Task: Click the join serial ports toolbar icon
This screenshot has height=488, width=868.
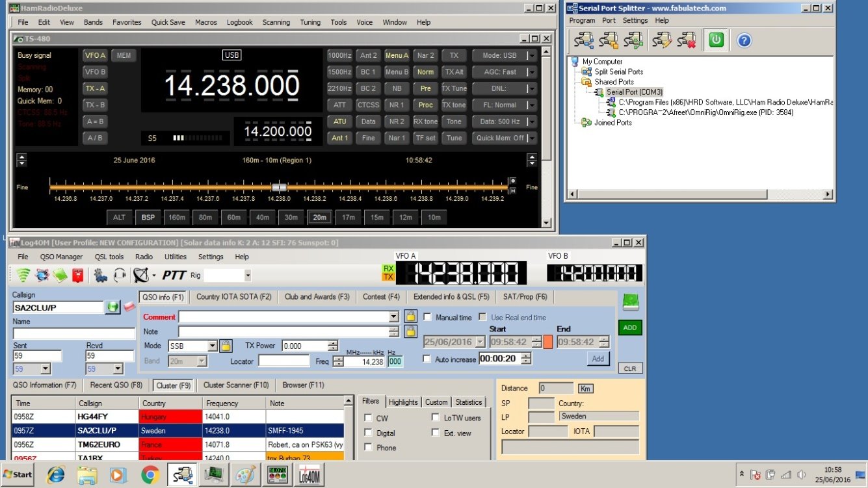Action: pyautogui.click(x=633, y=40)
